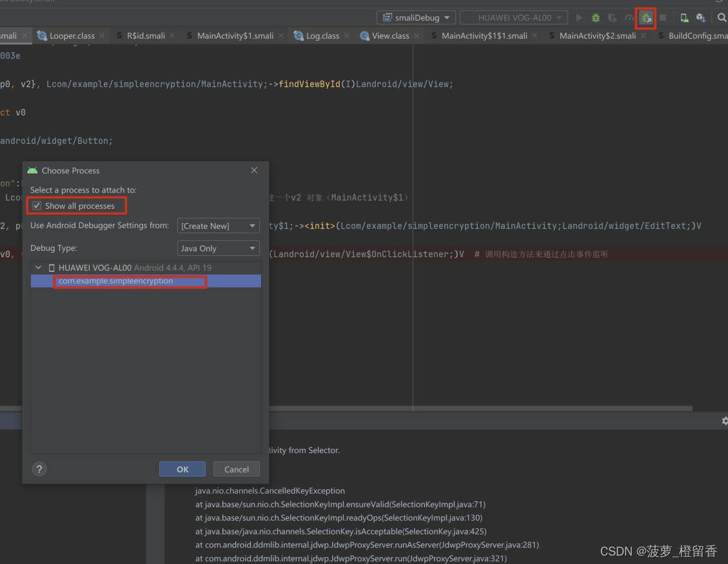Open the Debug Type Java Only dropdown

tap(218, 248)
